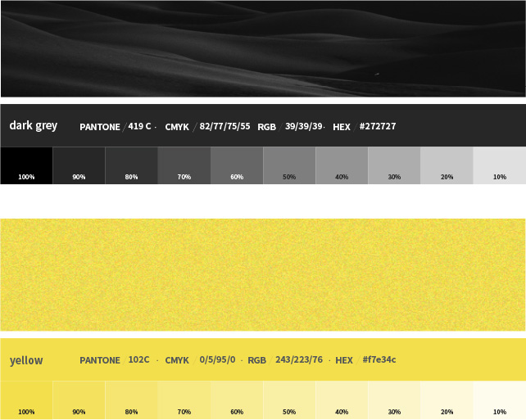
Task: Click the dark sand dunes image
Action: (263, 49)
